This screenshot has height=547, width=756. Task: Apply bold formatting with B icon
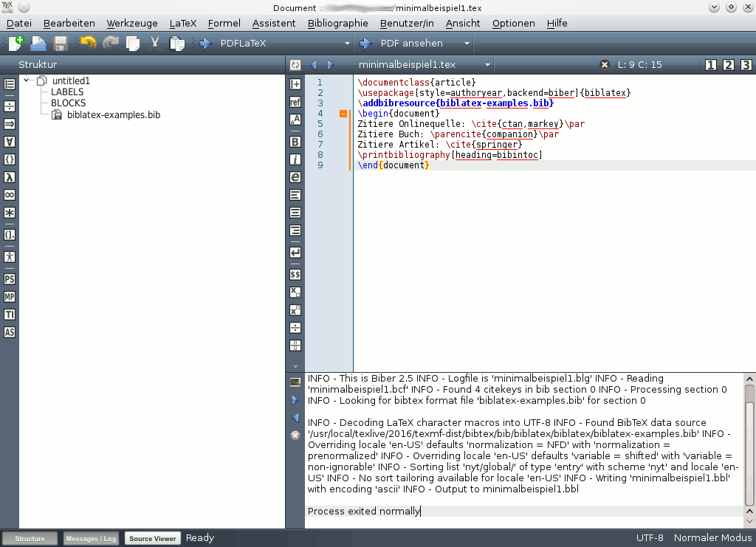[x=295, y=142]
